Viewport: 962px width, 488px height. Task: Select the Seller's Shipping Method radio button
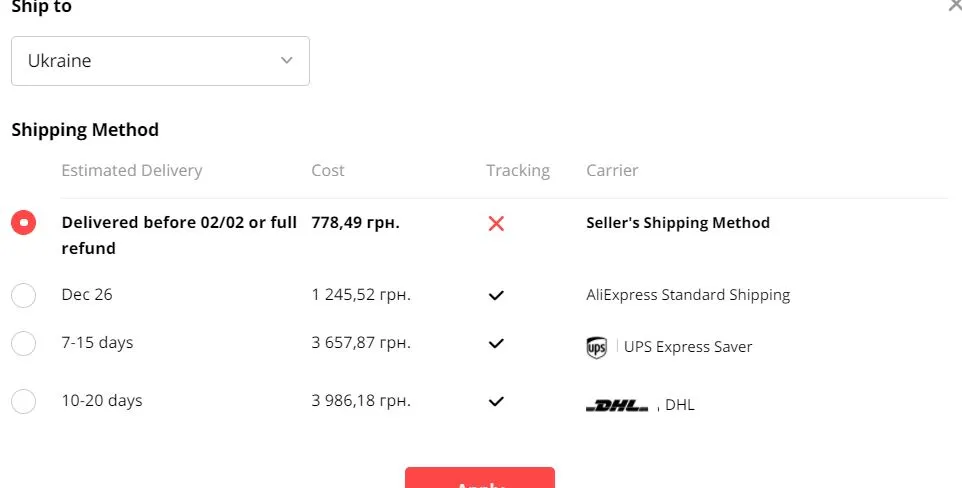pyautogui.click(x=23, y=222)
